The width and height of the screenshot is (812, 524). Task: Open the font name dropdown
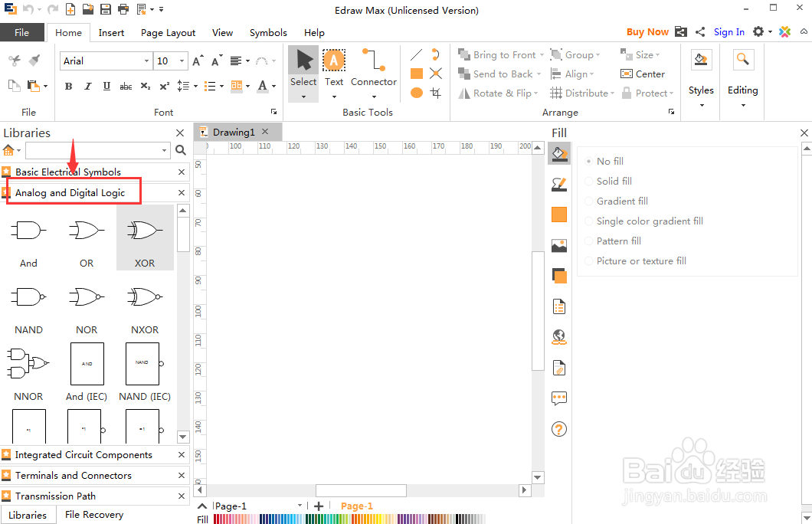(x=146, y=61)
